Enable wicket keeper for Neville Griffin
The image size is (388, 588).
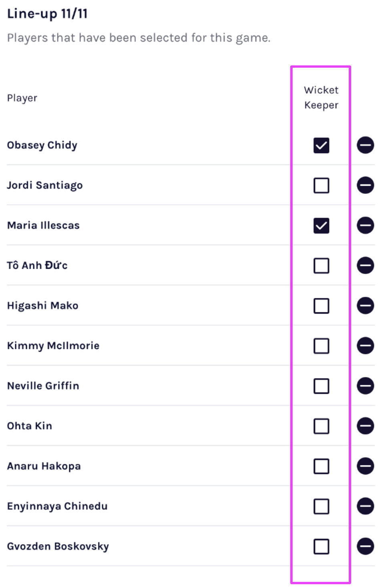pyautogui.click(x=321, y=386)
